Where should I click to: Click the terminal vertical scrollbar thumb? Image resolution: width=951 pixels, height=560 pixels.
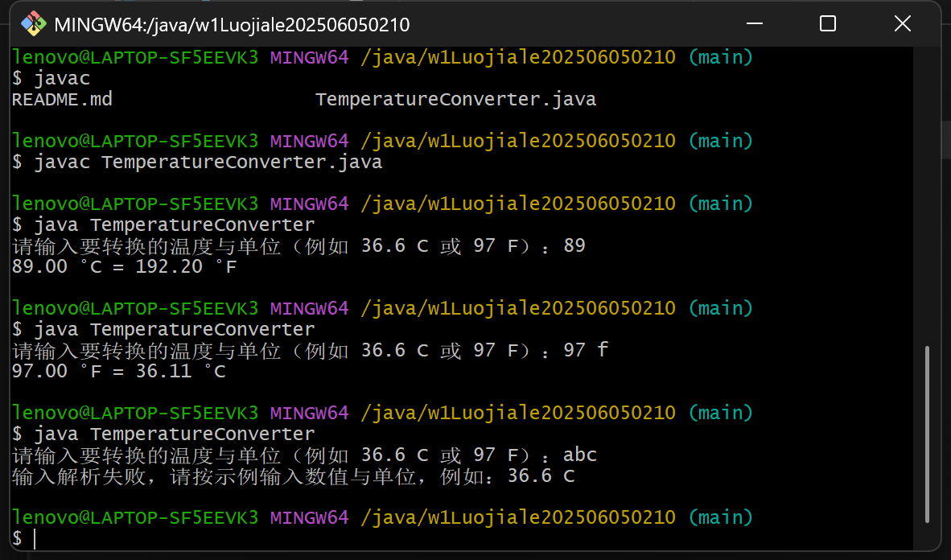pyautogui.click(x=927, y=433)
